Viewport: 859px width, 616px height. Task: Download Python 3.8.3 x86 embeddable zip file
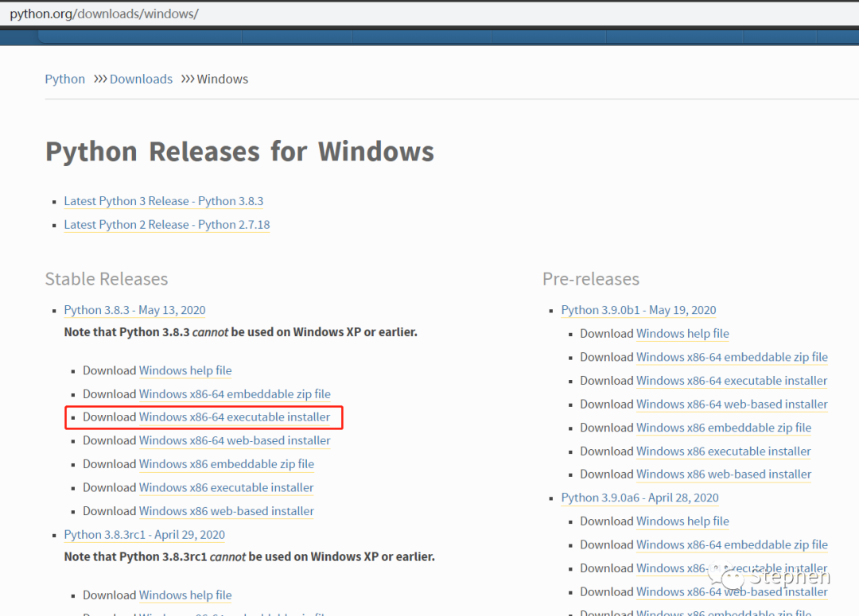(226, 464)
